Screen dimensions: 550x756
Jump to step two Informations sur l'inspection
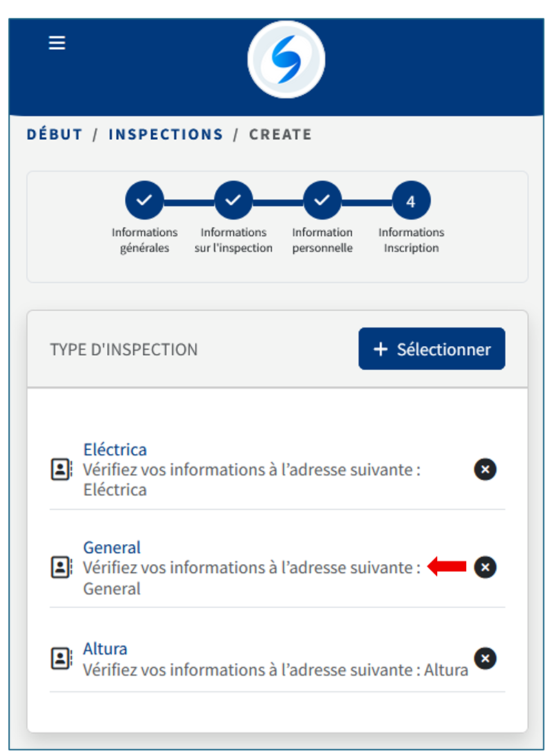tap(233, 201)
